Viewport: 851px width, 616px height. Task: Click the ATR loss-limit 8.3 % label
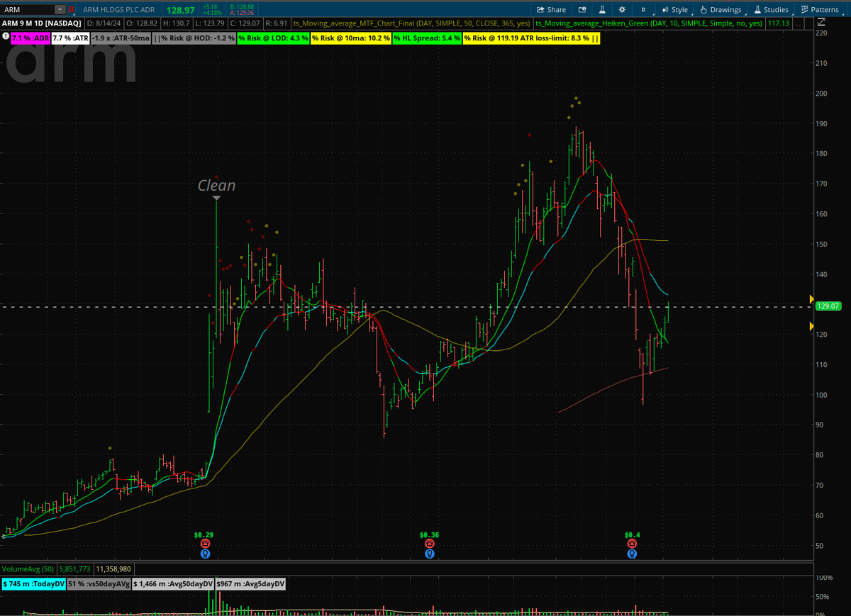(531, 38)
